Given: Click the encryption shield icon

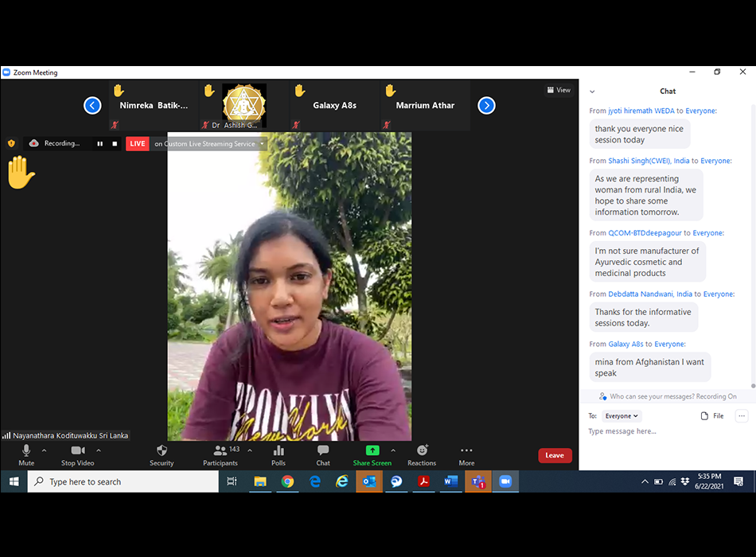Looking at the screenshot, I should point(11,143).
